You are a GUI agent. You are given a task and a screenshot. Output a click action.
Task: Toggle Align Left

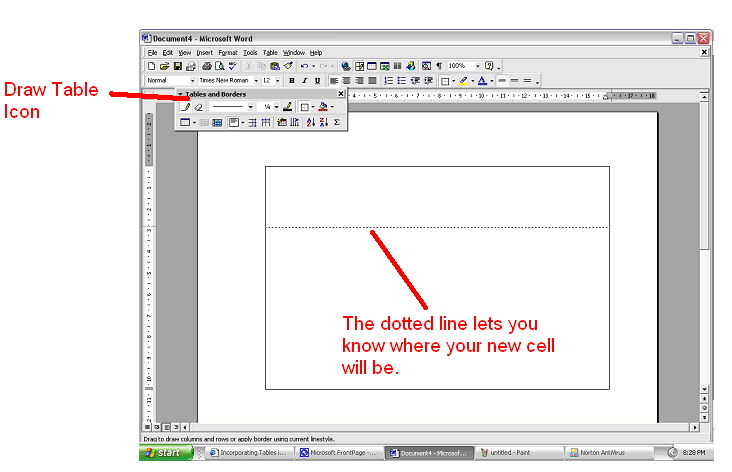333,81
